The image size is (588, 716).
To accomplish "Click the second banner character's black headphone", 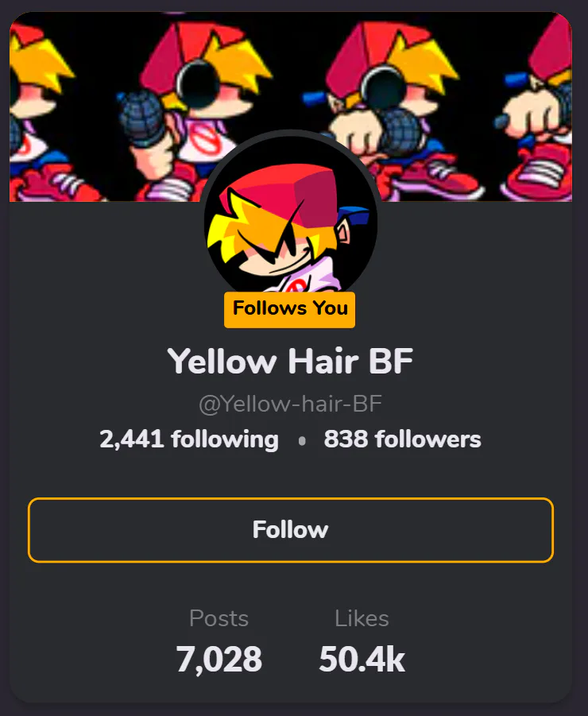I will click(x=198, y=84).
